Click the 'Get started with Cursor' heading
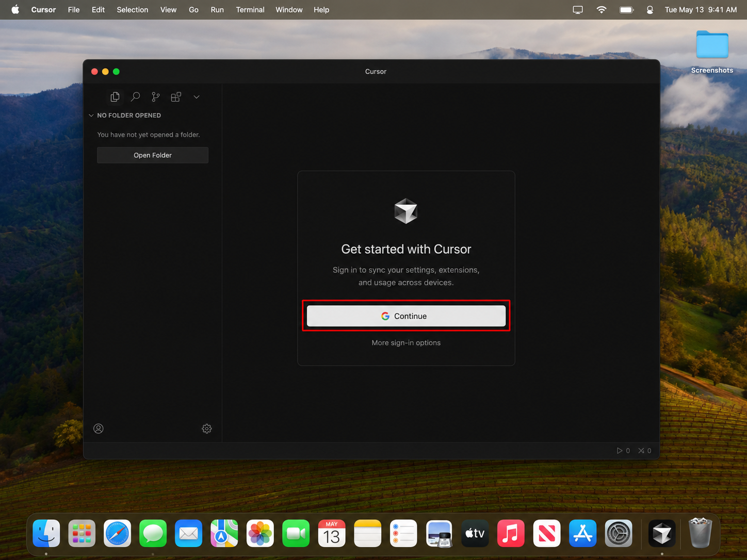This screenshot has width=747, height=560. (x=406, y=249)
